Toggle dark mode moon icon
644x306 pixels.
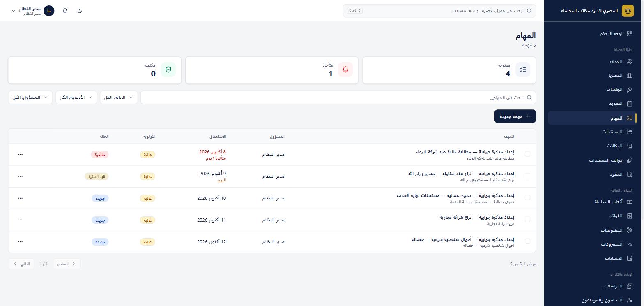click(80, 11)
